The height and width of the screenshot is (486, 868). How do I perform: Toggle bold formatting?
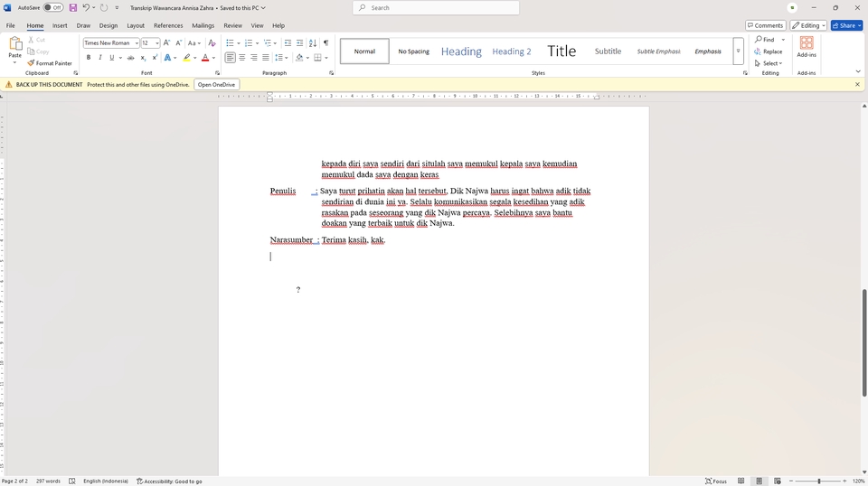point(89,58)
